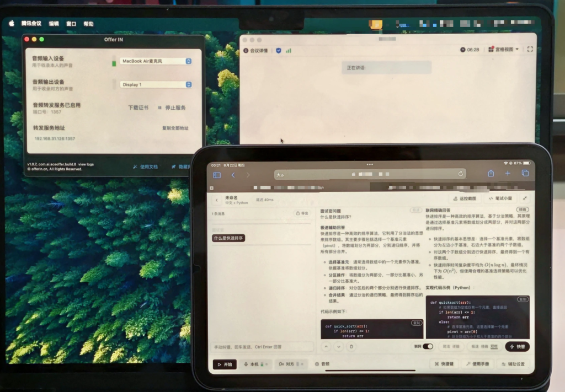The height and width of the screenshot is (392, 565).
Task: Open the 宫格视图 layout dropdown
Action: pyautogui.click(x=504, y=50)
